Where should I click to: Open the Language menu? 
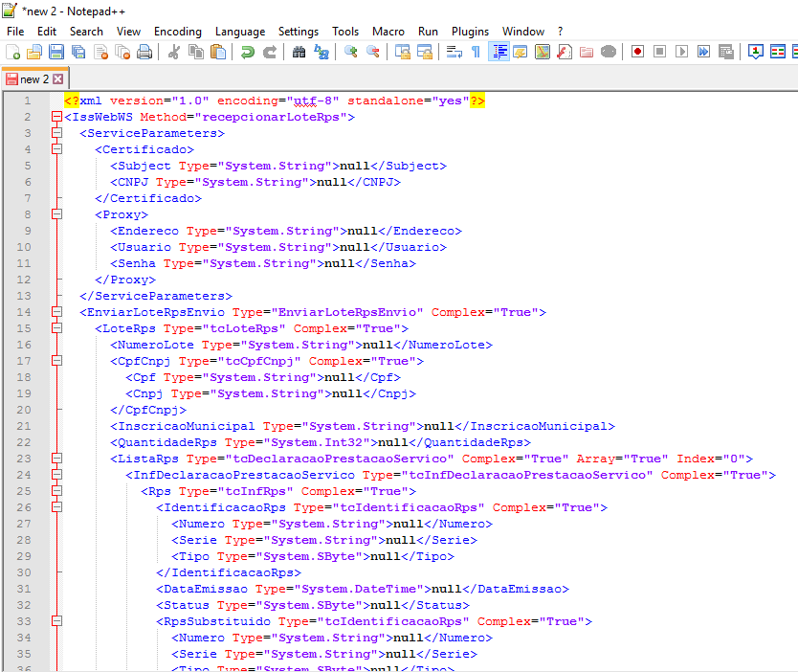(x=240, y=32)
